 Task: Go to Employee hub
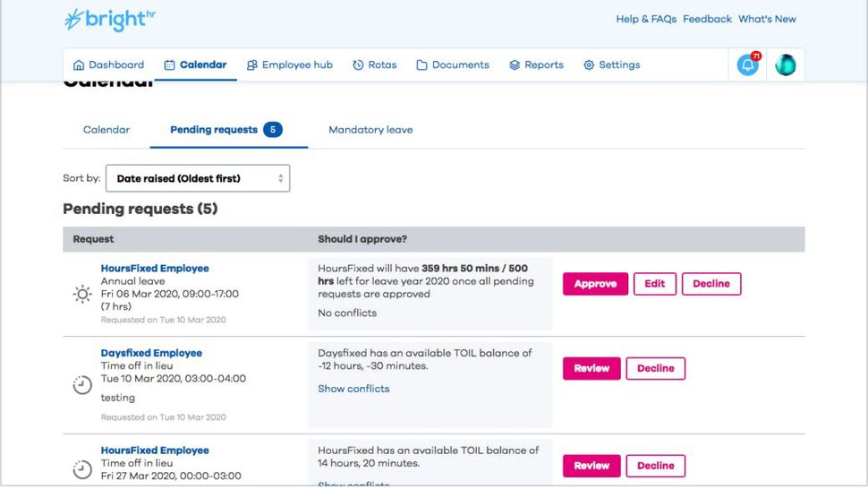[289, 65]
